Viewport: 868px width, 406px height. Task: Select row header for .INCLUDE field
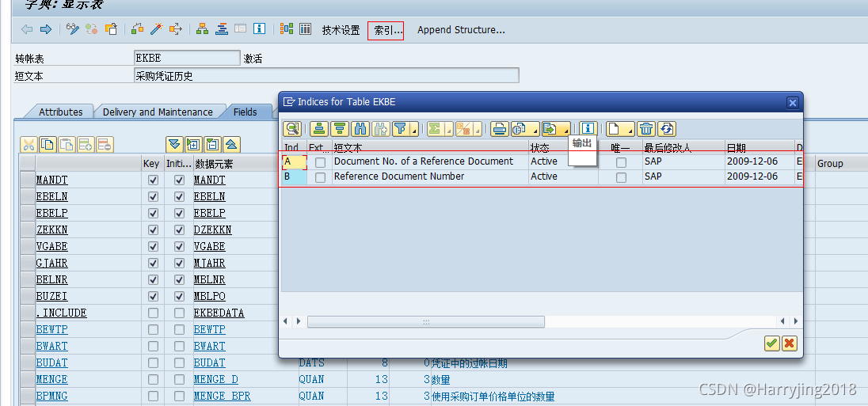(x=27, y=313)
